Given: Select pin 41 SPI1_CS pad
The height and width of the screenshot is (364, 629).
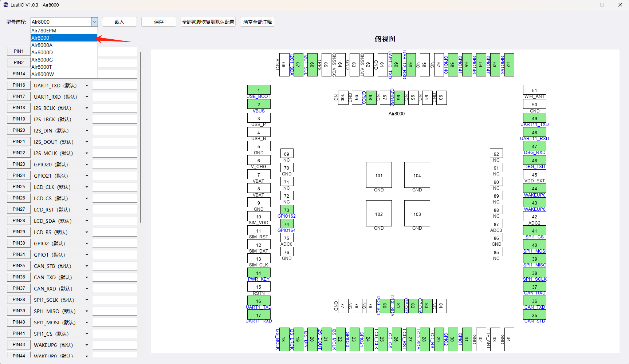Looking at the screenshot, I should (x=534, y=230).
